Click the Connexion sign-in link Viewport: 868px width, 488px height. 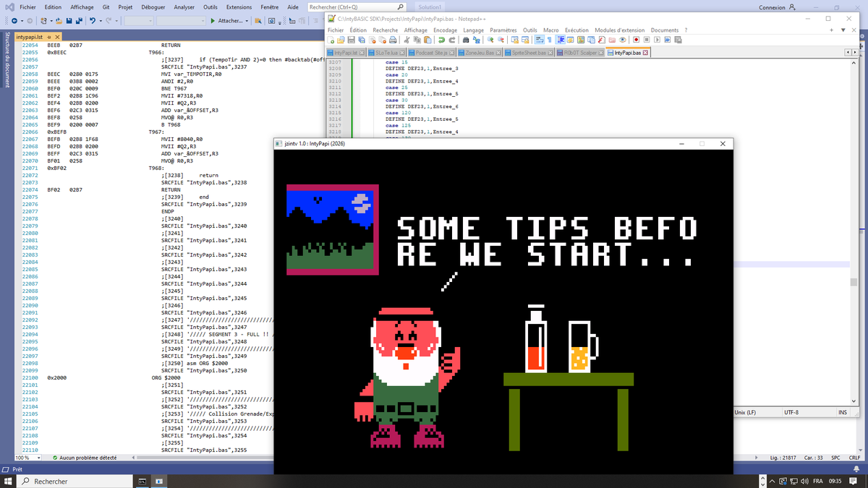[x=772, y=7]
